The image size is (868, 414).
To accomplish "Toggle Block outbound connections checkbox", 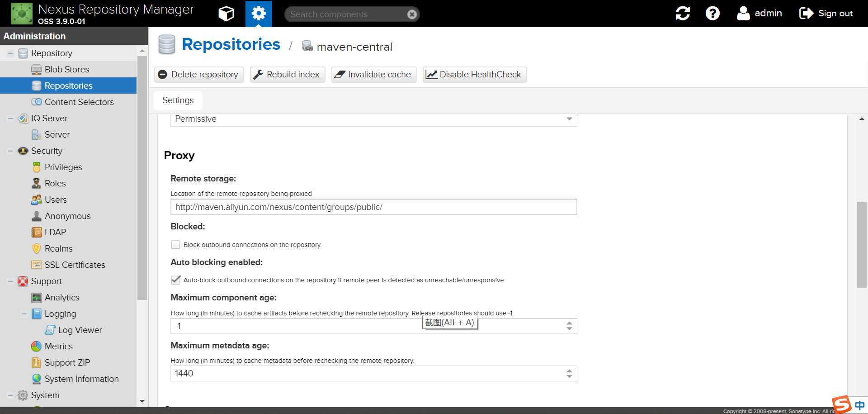I will pyautogui.click(x=175, y=245).
